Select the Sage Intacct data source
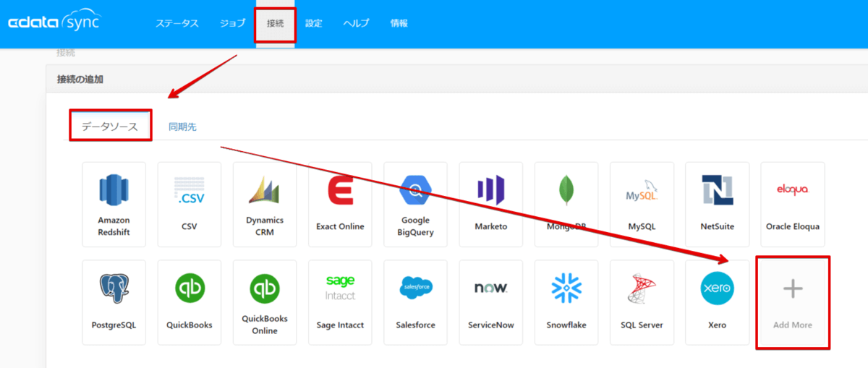 [340, 302]
